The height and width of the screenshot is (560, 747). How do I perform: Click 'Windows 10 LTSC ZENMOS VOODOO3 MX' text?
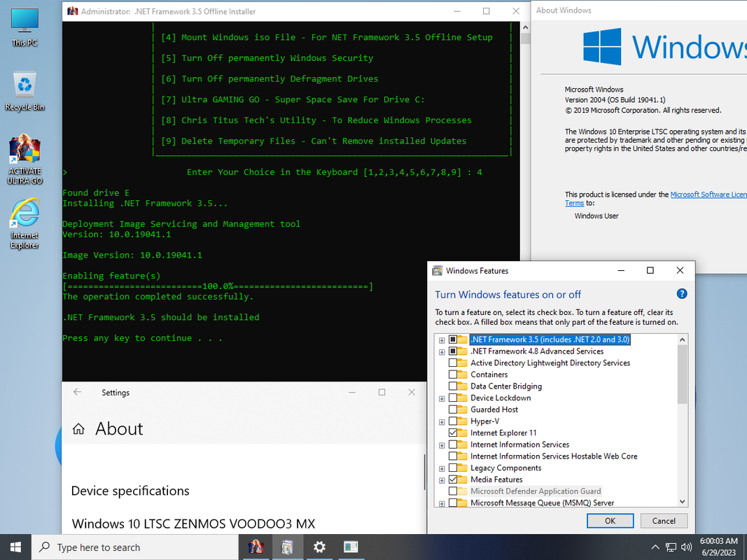point(193,524)
